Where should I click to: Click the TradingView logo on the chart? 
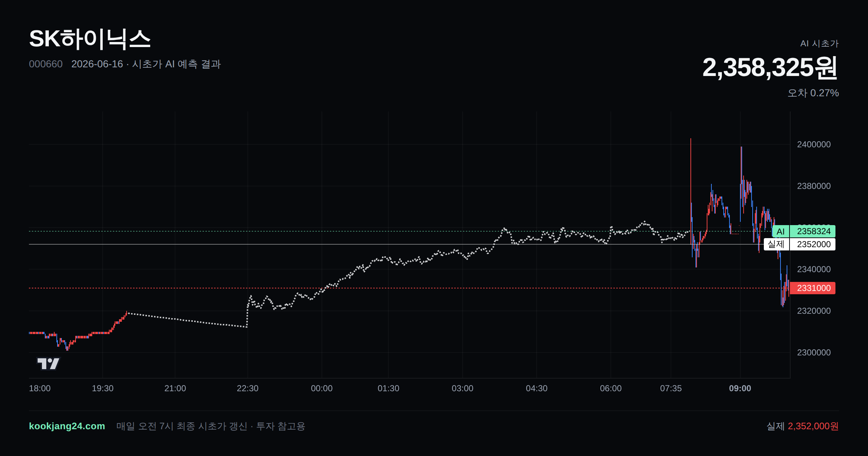tap(48, 363)
